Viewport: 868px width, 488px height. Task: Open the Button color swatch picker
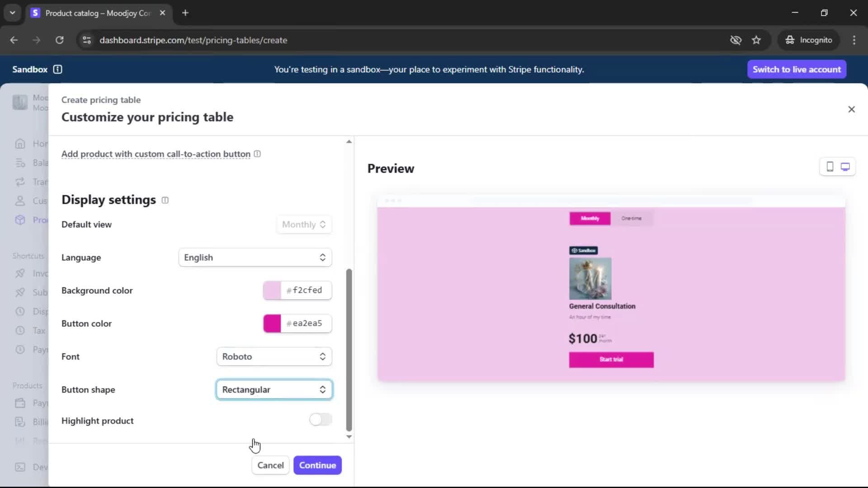[x=272, y=324]
